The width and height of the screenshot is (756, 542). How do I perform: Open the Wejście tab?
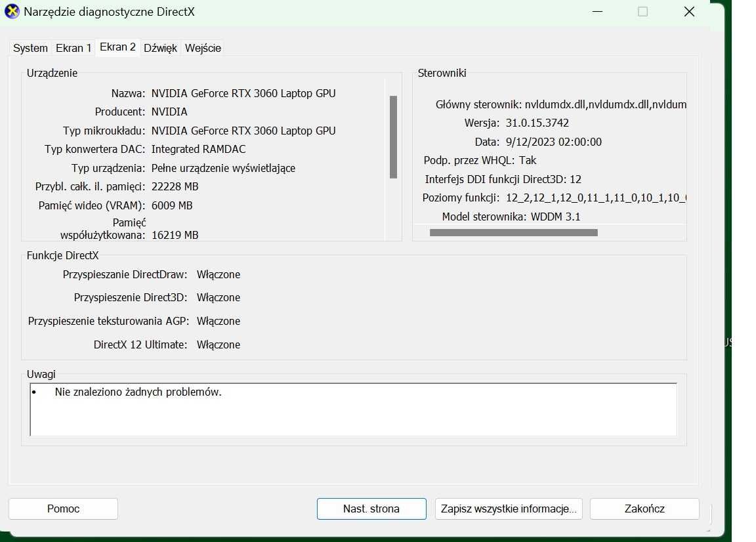(203, 48)
